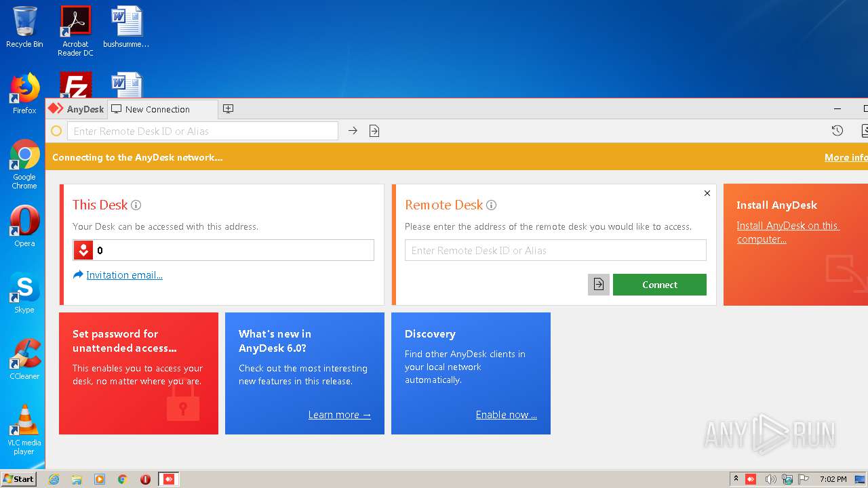Open the FileZilla desktop icon
Viewport: 868px width, 488px height.
click(75, 85)
